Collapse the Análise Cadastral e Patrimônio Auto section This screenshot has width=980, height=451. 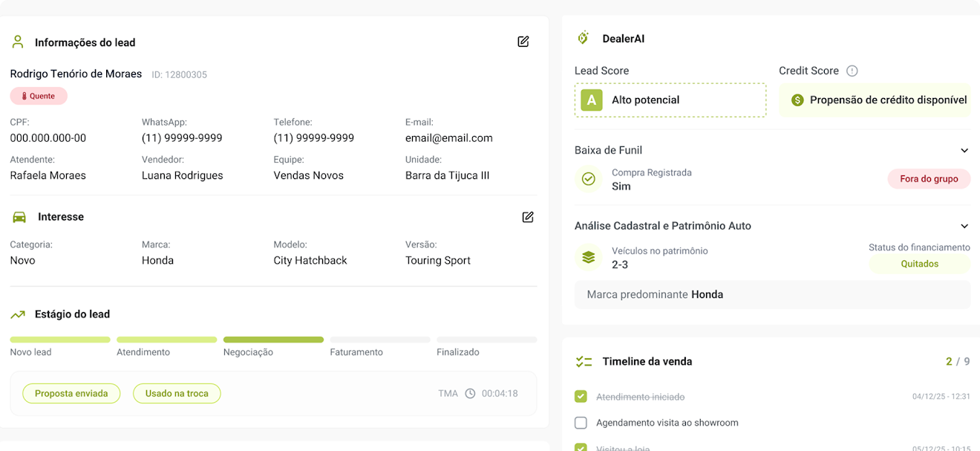(x=964, y=226)
